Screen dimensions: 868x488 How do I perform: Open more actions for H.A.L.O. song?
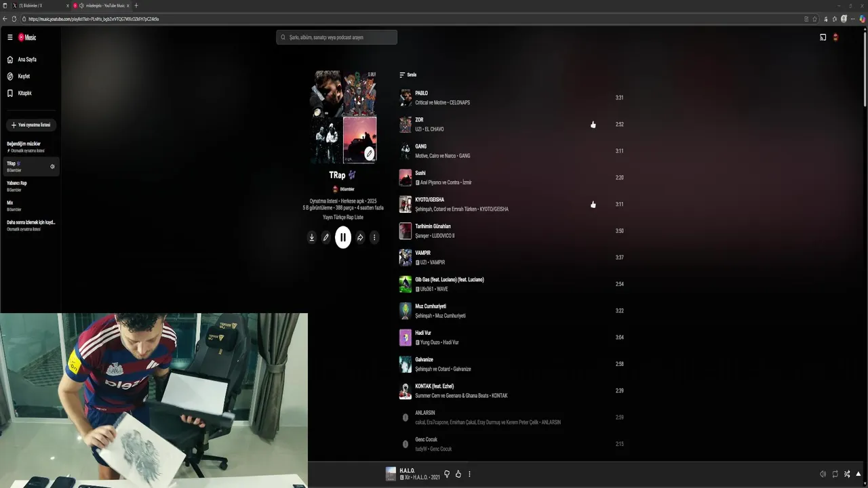[469, 474]
